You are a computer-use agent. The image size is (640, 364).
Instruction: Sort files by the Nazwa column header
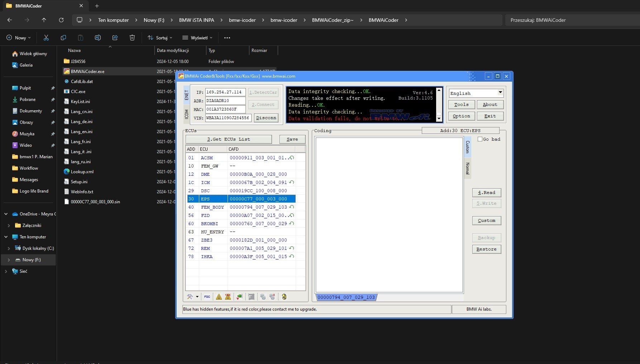pyautogui.click(x=74, y=50)
